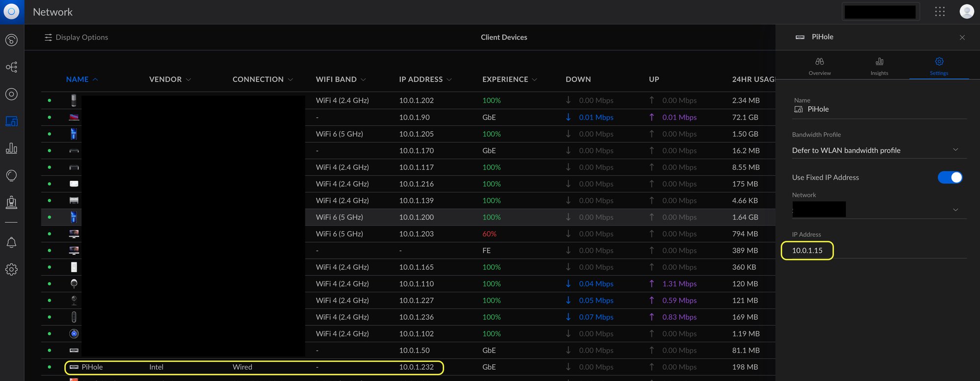Expand the VENDOR column filter
The height and width of the screenshot is (381, 980).
pyautogui.click(x=170, y=79)
